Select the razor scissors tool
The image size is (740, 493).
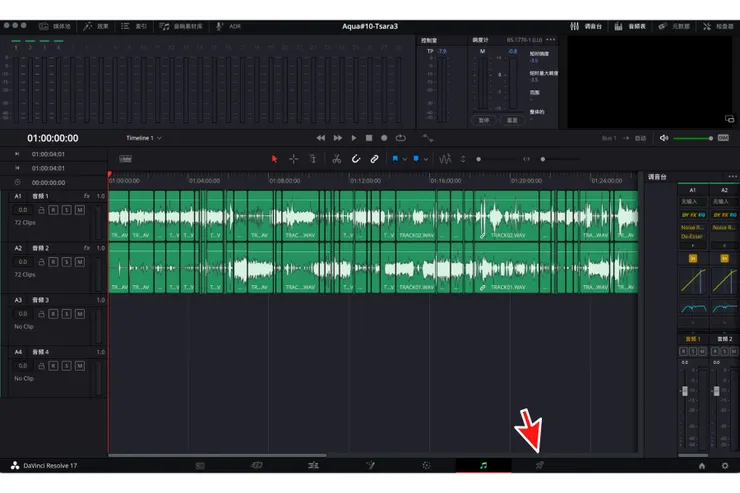click(x=336, y=159)
